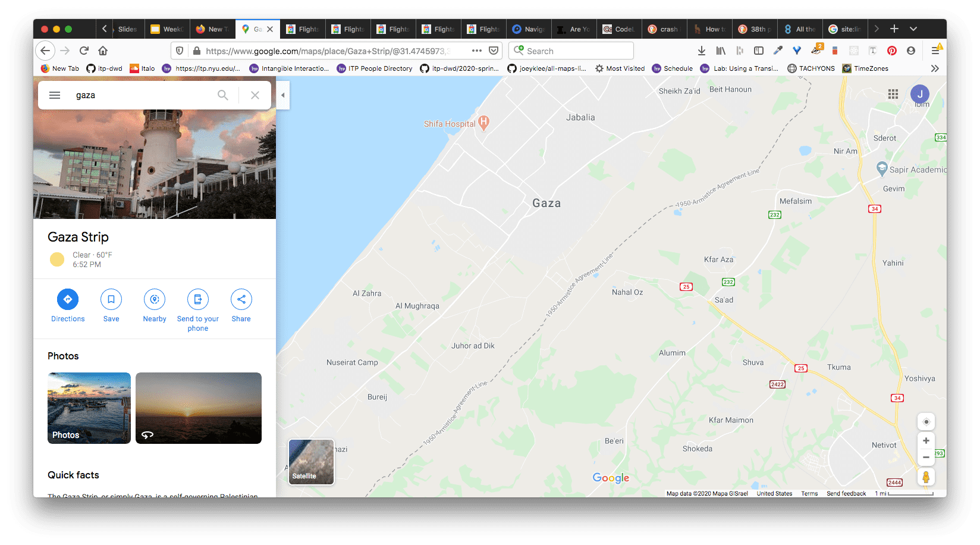Viewport: 980px width, 545px height.
Task: Click Send to your phone icon
Action: (x=198, y=299)
